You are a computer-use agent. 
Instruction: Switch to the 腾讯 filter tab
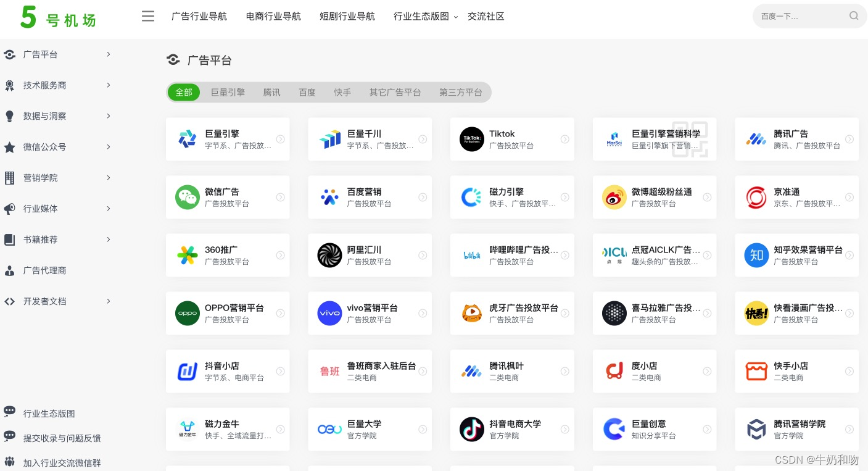[271, 93]
